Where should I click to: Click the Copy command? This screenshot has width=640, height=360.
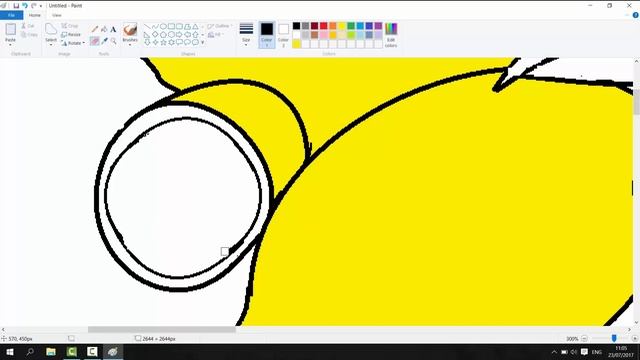(x=29, y=35)
